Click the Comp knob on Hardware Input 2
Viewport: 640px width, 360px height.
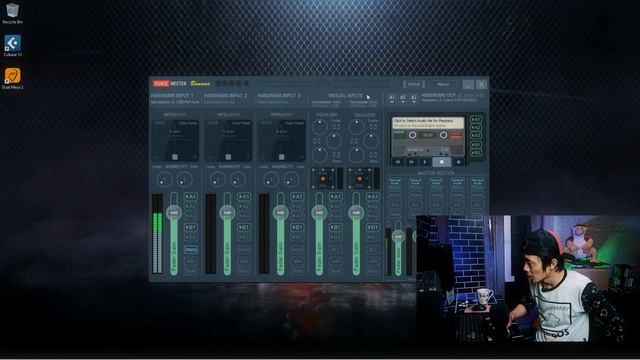pyautogui.click(x=218, y=179)
